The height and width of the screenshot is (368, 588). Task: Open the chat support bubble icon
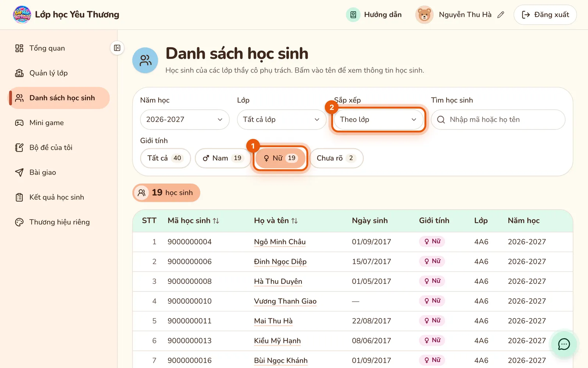[564, 344]
